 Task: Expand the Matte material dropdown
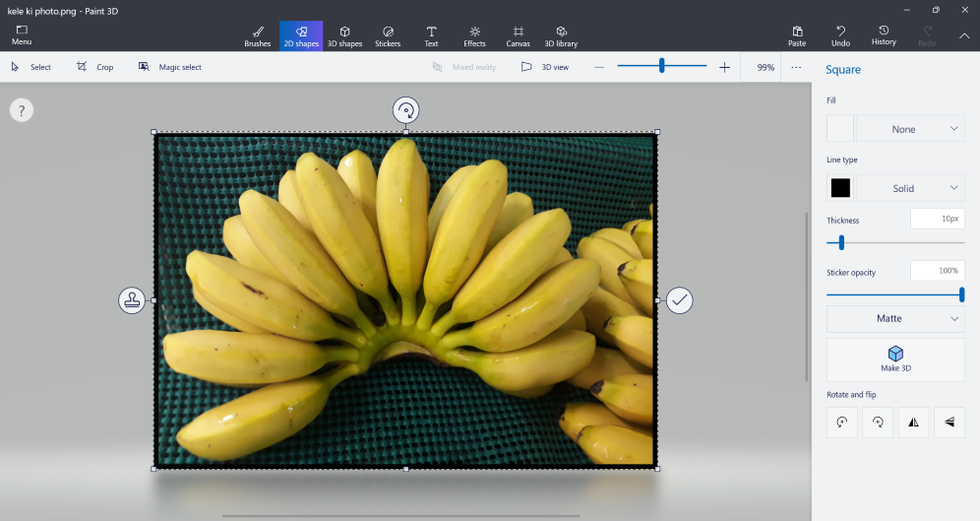coord(895,318)
